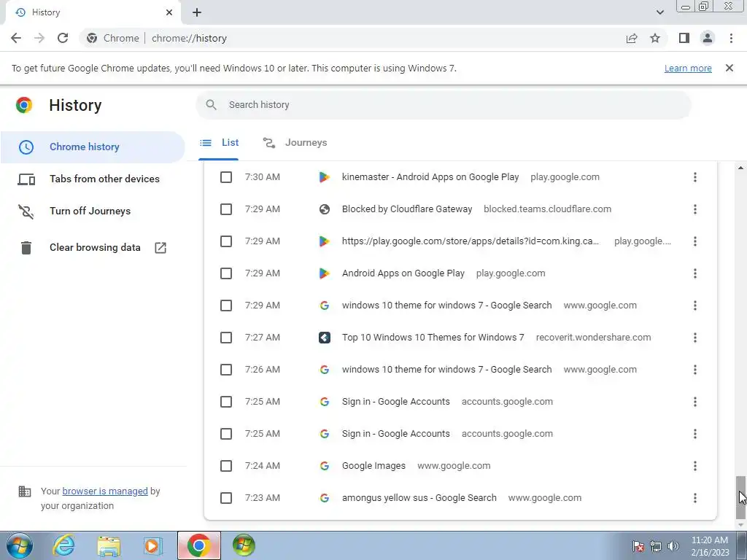Click the Chrome taskbar icon
747x560 pixels.
click(x=199, y=545)
